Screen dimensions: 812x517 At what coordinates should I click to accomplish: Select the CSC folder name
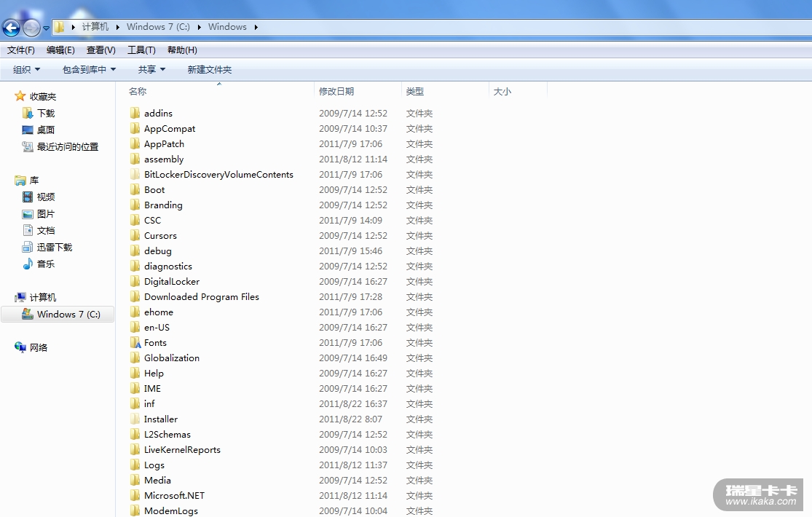[x=152, y=220]
